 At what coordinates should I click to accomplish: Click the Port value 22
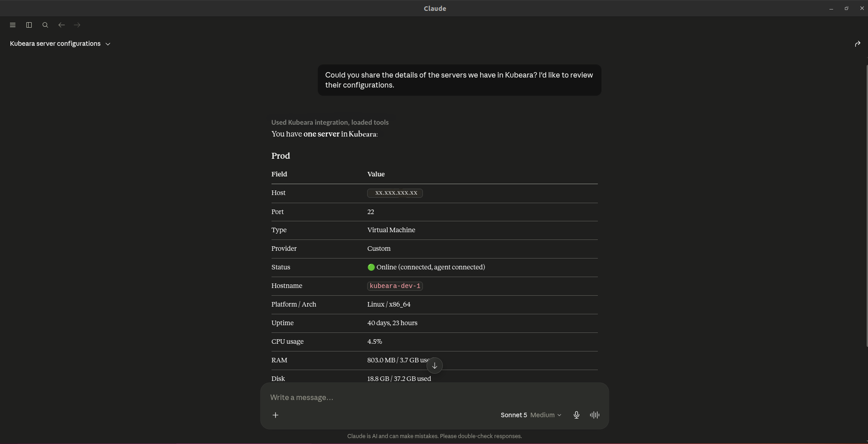(x=371, y=212)
